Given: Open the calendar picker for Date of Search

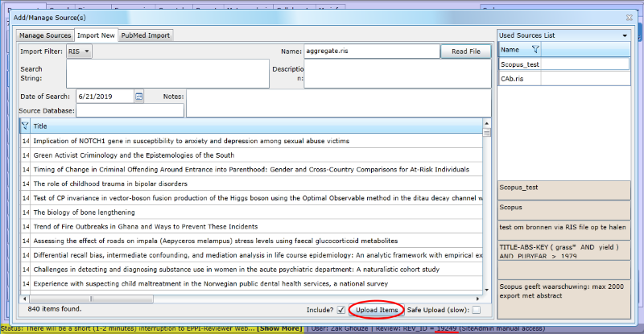Looking at the screenshot, I should (x=138, y=97).
